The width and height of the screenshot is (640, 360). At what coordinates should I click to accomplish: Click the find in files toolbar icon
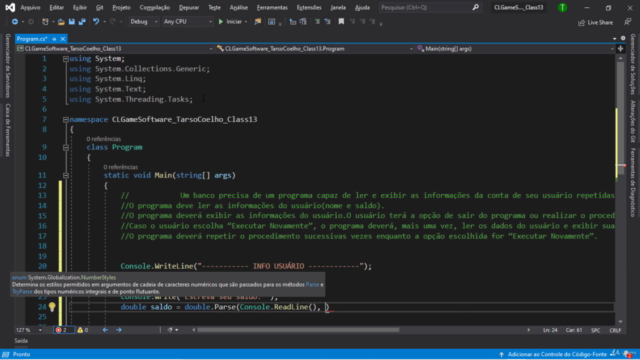coord(258,22)
